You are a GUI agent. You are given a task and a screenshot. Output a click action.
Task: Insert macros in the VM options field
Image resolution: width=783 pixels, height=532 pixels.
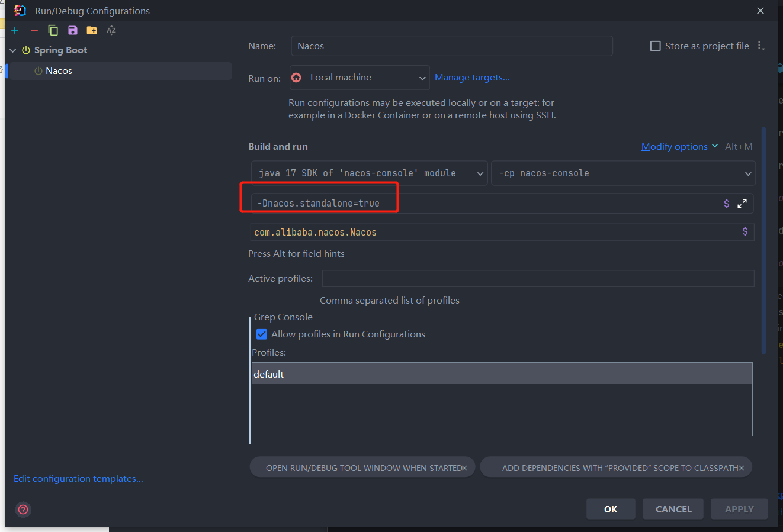click(727, 204)
